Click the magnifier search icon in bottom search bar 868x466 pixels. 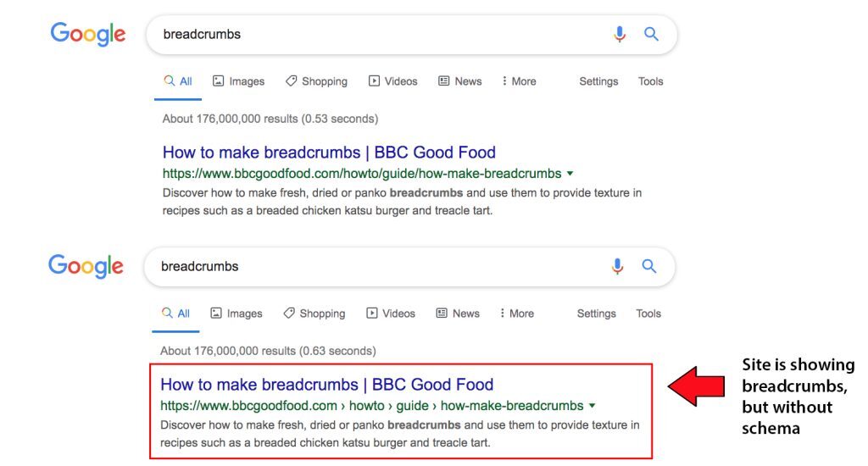coord(649,266)
